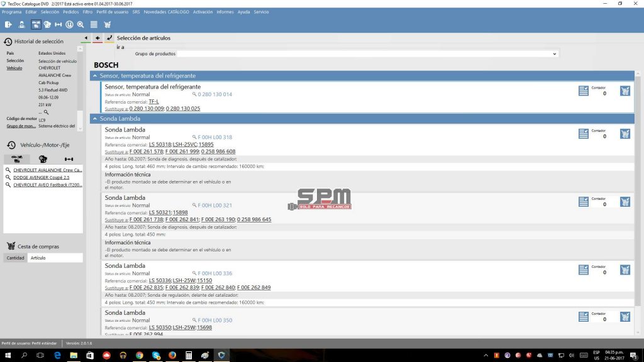Open CHEVROLET AVEO Fastback history entry
The height and width of the screenshot is (362, 644).
coord(48,185)
